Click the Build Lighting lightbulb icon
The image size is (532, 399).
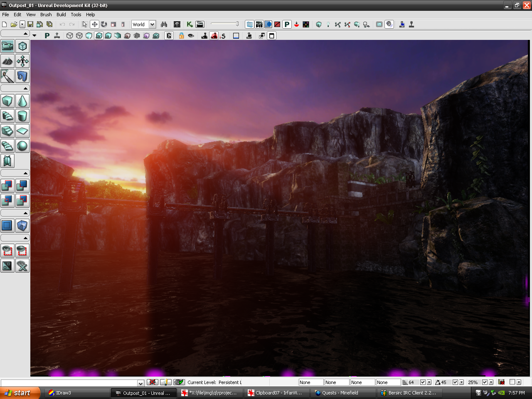(x=328, y=25)
